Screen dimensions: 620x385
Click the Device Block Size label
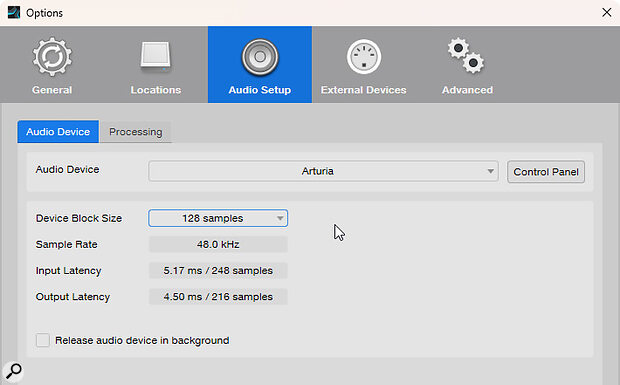79,218
